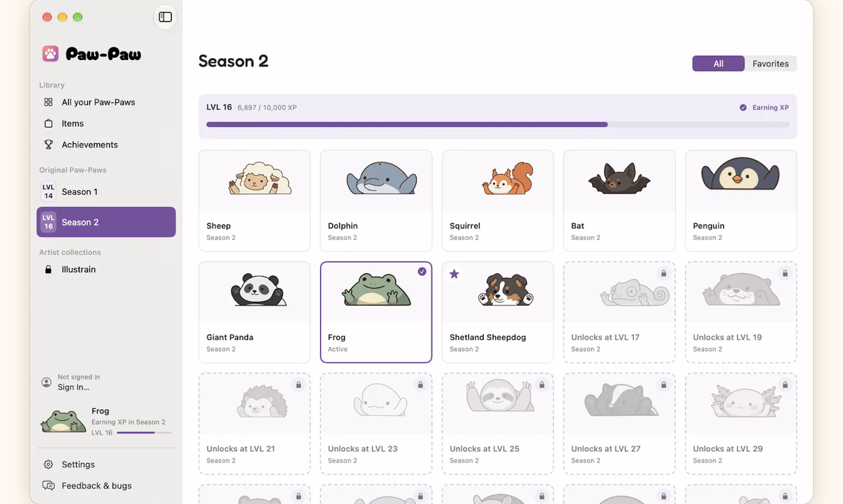The width and height of the screenshot is (843, 504).
Task: Click the locked LVL 23 card
Action: click(376, 424)
